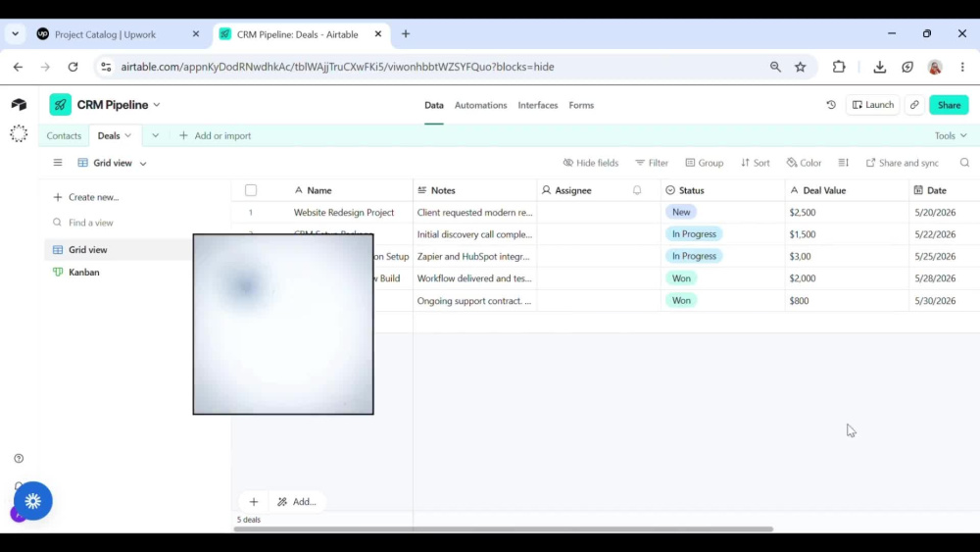Open the Sort options
This screenshot has height=552, width=980.
coord(755,163)
